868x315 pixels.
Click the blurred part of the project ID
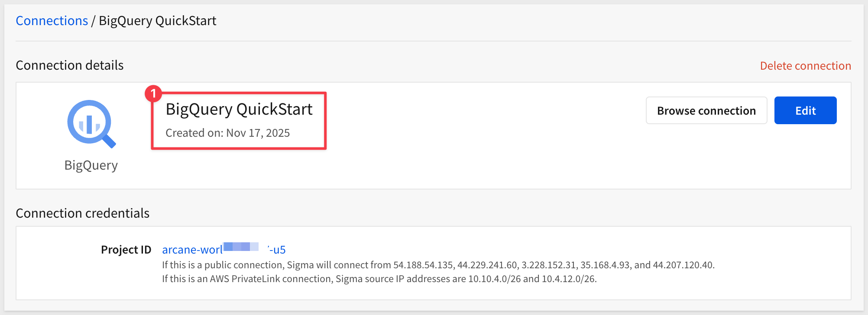[x=241, y=247]
